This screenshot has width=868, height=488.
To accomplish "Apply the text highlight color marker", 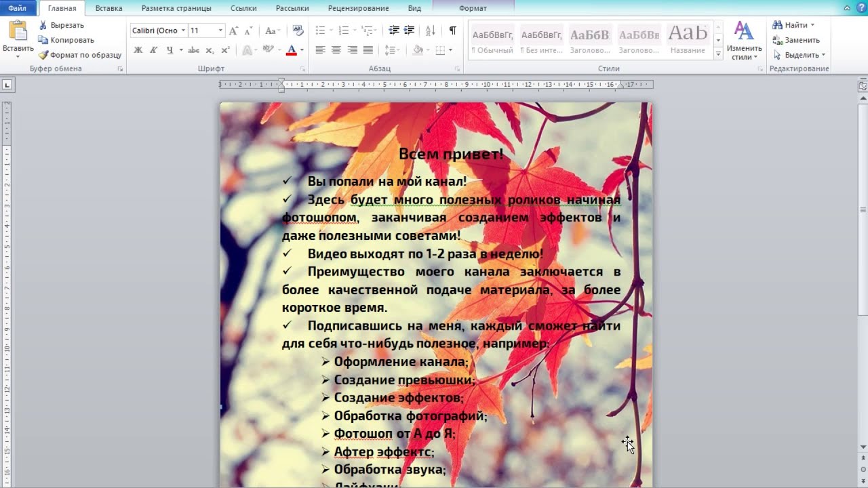I will (267, 50).
